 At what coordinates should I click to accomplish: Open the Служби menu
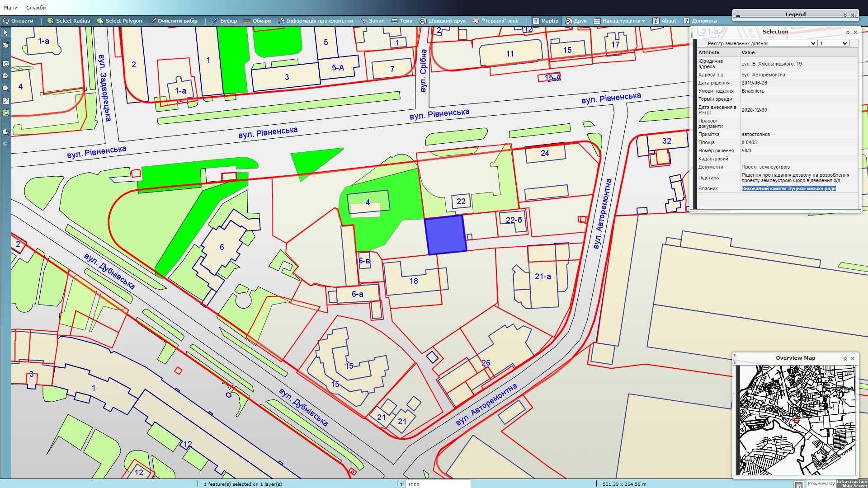pos(36,8)
